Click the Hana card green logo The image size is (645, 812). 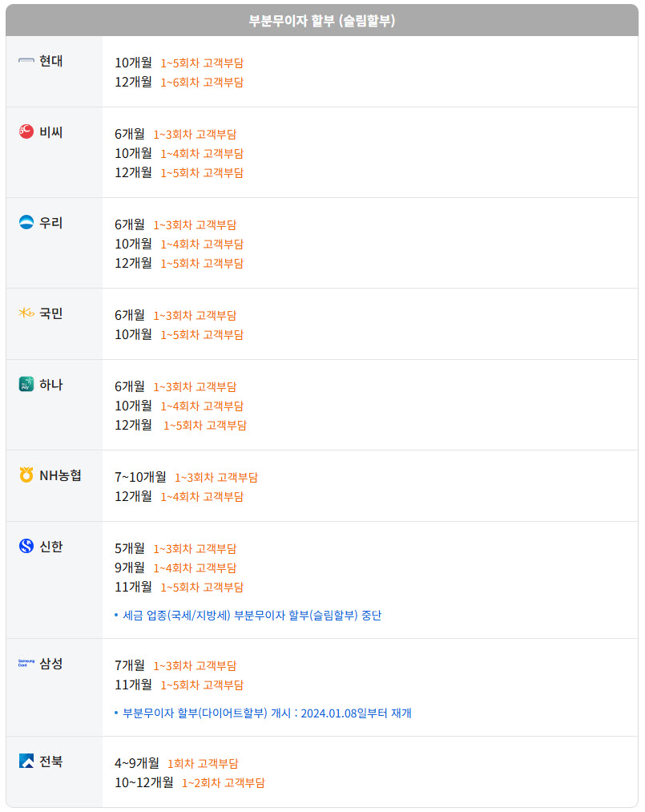tap(26, 385)
